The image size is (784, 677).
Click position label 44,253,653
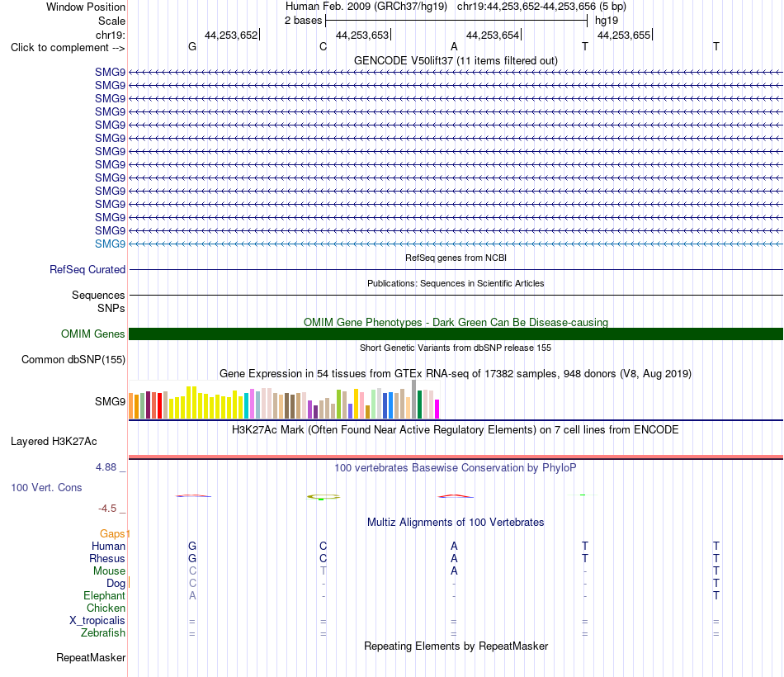(362, 35)
